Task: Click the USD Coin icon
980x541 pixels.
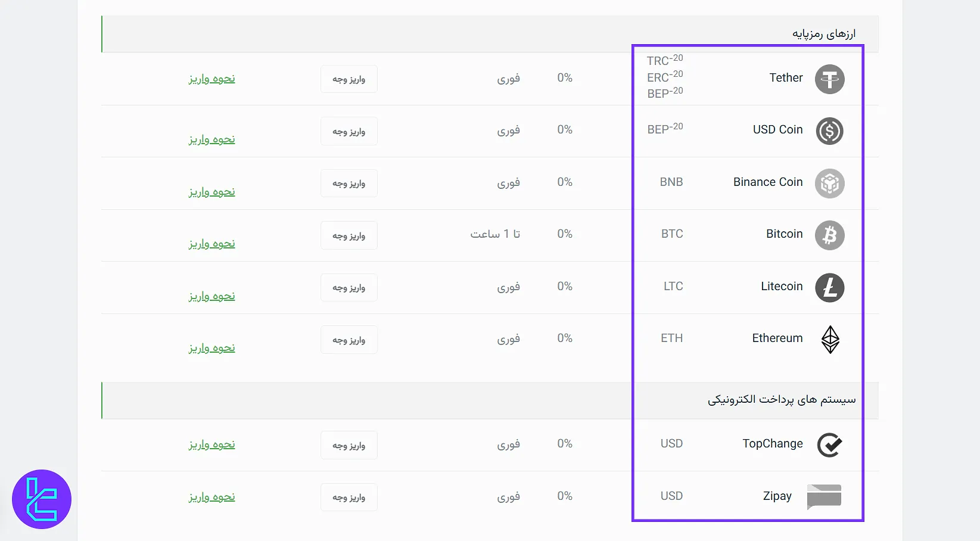Action: pos(829,131)
